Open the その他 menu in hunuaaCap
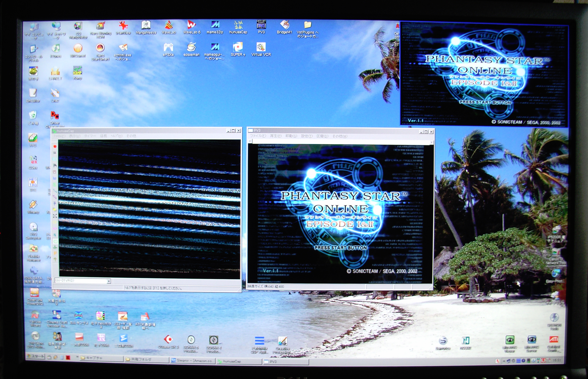Screen dimensions: 588x379 [131, 136]
